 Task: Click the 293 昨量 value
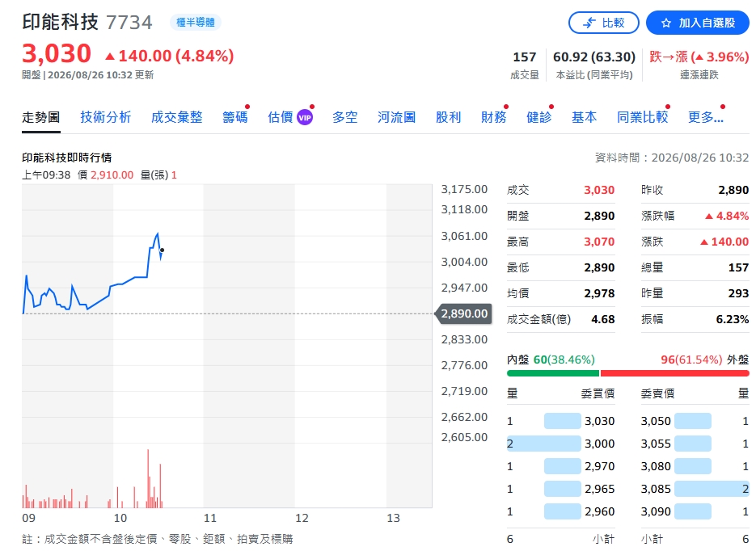click(x=738, y=293)
